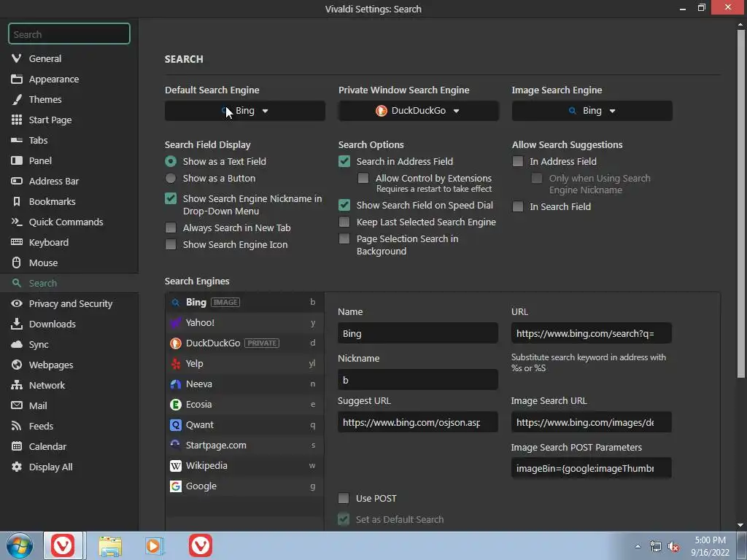Show hidden tray icons arrow
Image resolution: width=747 pixels, height=560 pixels.
point(638,546)
